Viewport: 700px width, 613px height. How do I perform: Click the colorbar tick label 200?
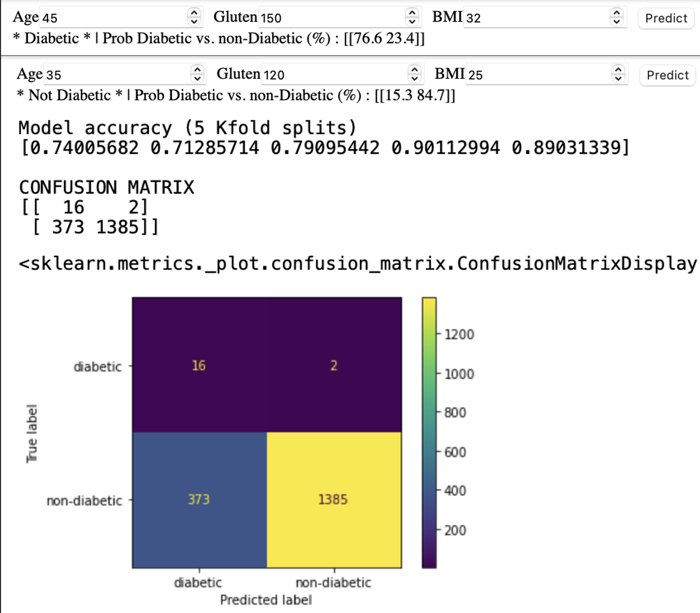coord(455,530)
